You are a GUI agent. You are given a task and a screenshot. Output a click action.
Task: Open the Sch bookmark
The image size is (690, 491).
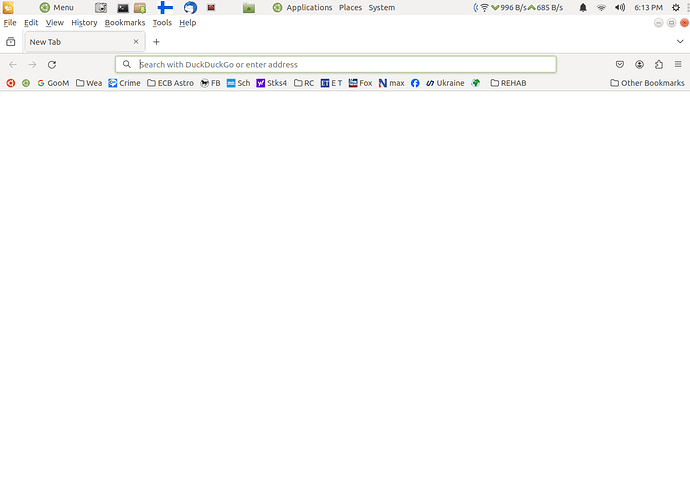pos(239,83)
